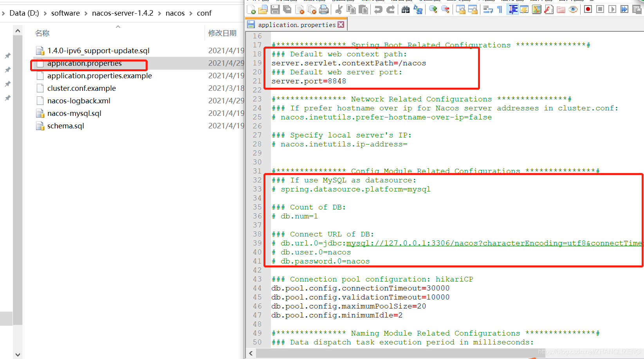
Task: Sort files by 修改日期 column header
Action: pyautogui.click(x=222, y=33)
